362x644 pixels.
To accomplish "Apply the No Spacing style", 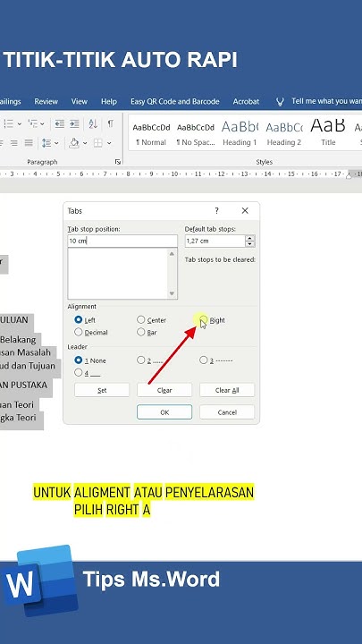I will 196,134.
